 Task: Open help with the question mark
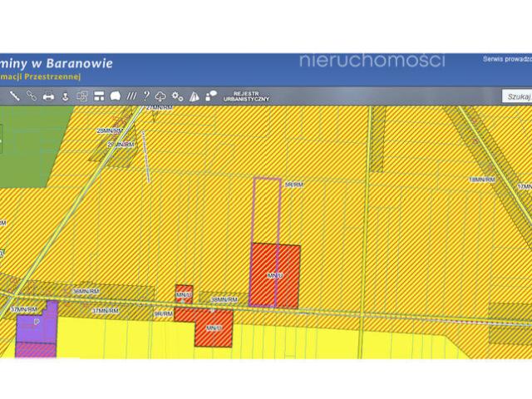pyautogui.click(x=146, y=96)
